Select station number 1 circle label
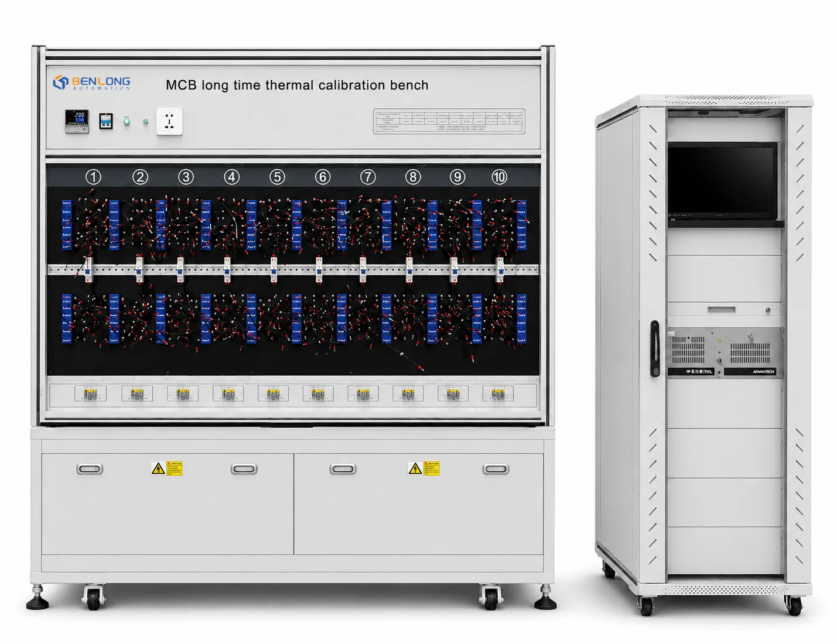Image resolution: width=837 pixels, height=644 pixels. [x=93, y=177]
